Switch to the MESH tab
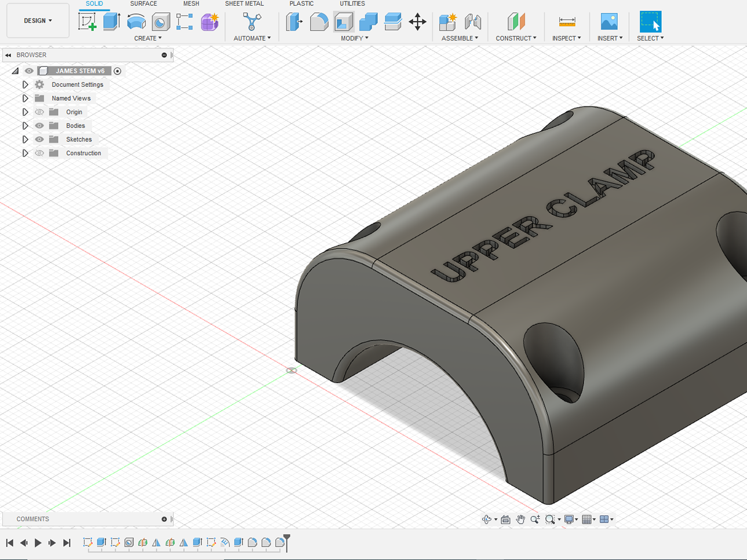Screen dimensions: 747x560 [x=191, y=3]
